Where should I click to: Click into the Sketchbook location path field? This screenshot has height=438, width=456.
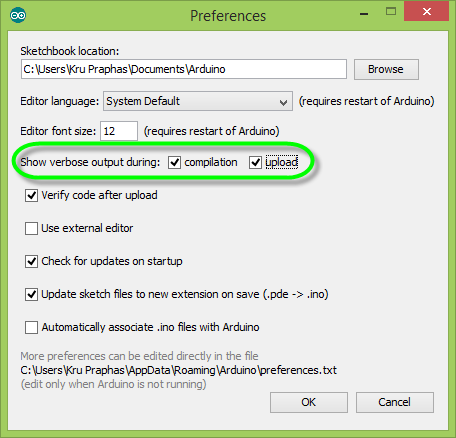184,69
